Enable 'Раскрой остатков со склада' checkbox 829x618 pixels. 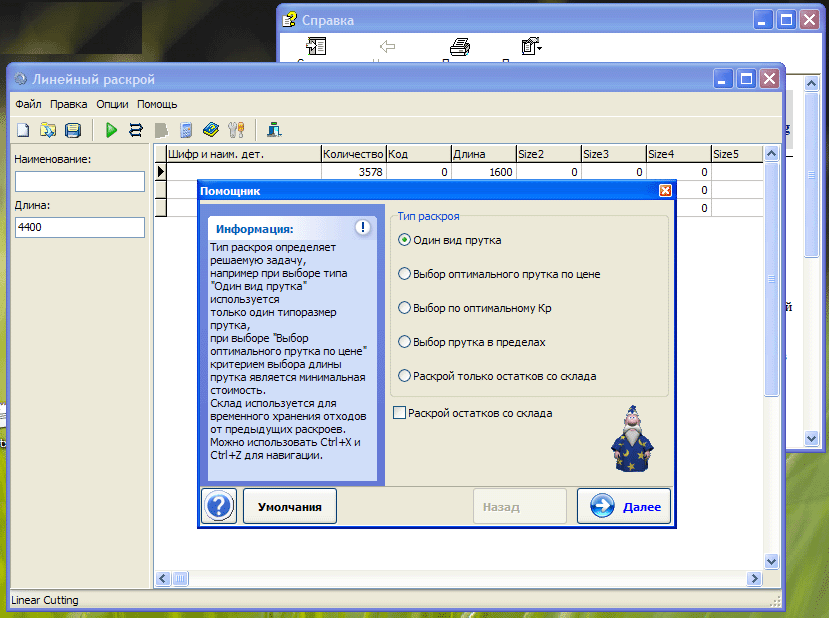[400, 413]
